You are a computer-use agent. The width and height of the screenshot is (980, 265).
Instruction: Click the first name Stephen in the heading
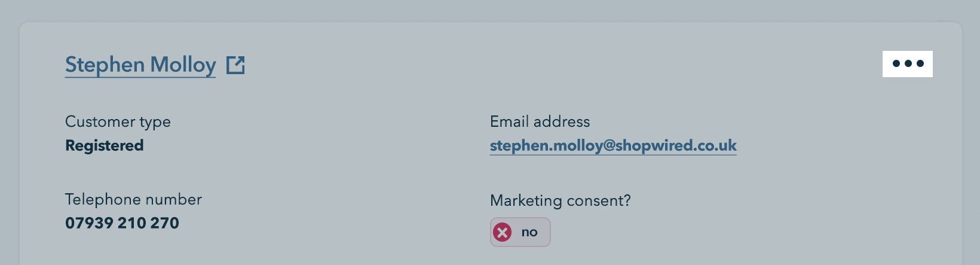click(x=105, y=65)
